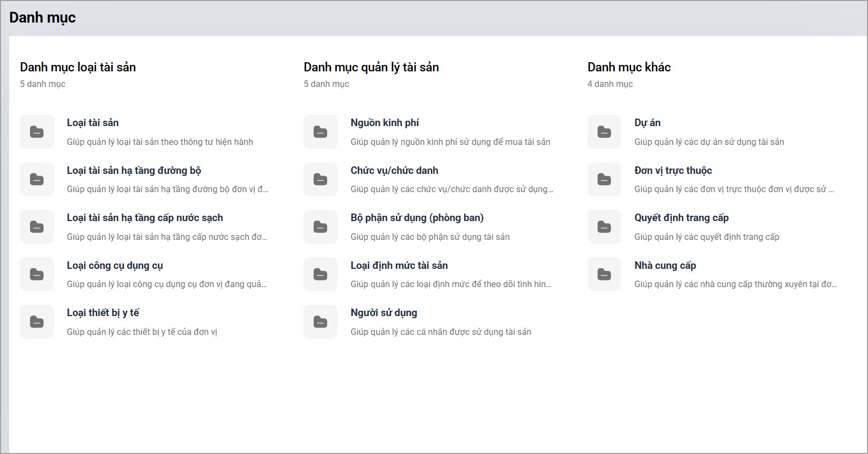
Task: Click the Đơn vị trực thuộc folder icon
Action: tap(604, 179)
